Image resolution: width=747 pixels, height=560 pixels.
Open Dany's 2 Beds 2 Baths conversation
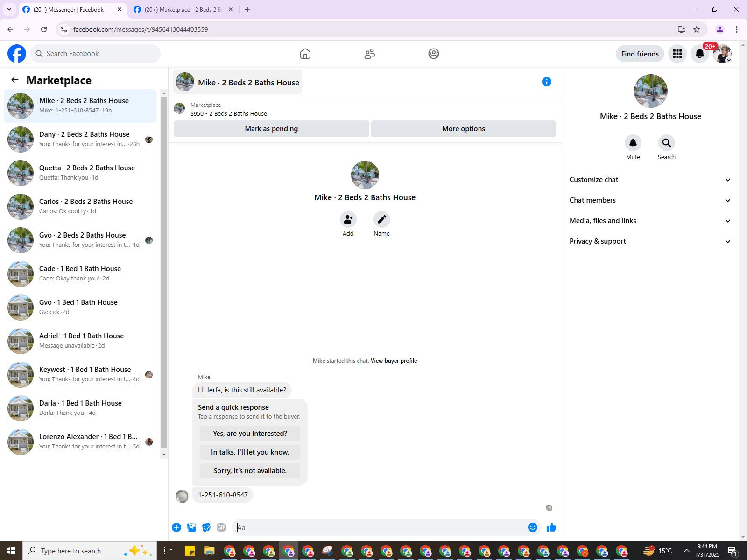point(80,140)
